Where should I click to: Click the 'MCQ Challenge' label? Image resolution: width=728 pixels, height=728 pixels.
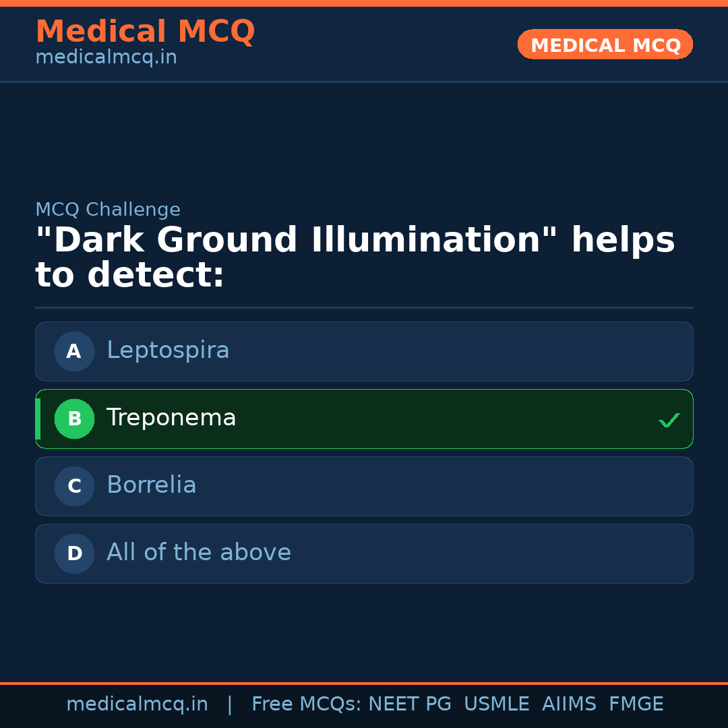tap(108, 210)
